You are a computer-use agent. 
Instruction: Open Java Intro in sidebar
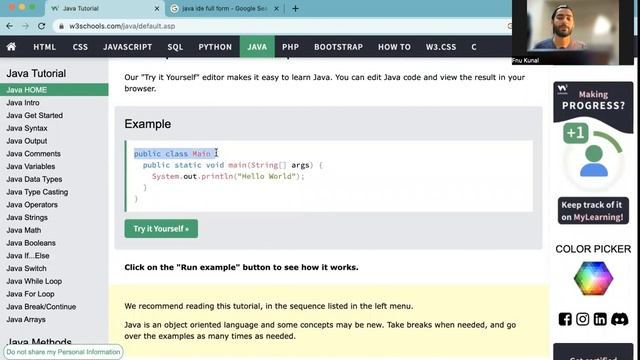point(54,102)
